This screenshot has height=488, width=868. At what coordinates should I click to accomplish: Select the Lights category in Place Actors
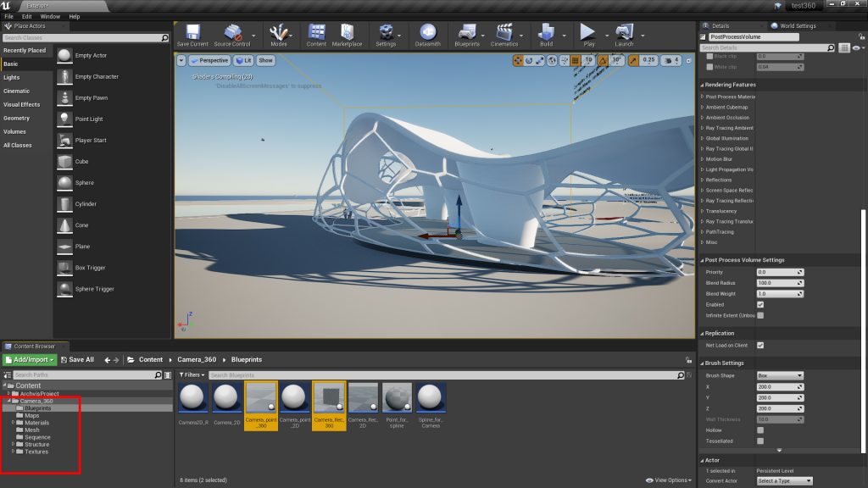click(12, 77)
